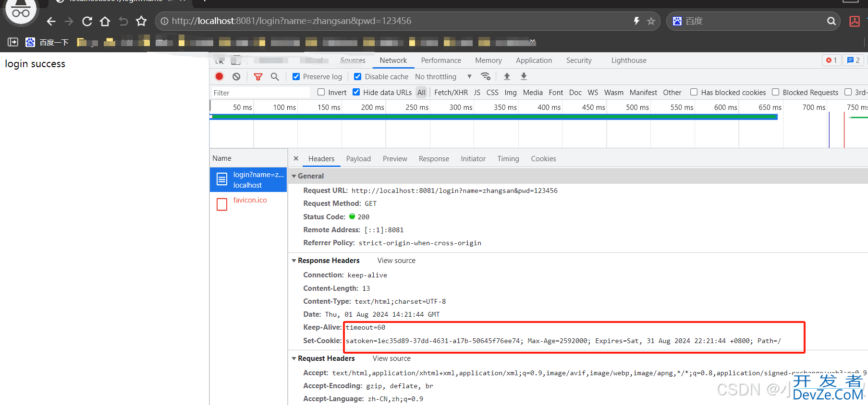
Task: Go back with the browser back arrow
Action: pyautogui.click(x=51, y=21)
